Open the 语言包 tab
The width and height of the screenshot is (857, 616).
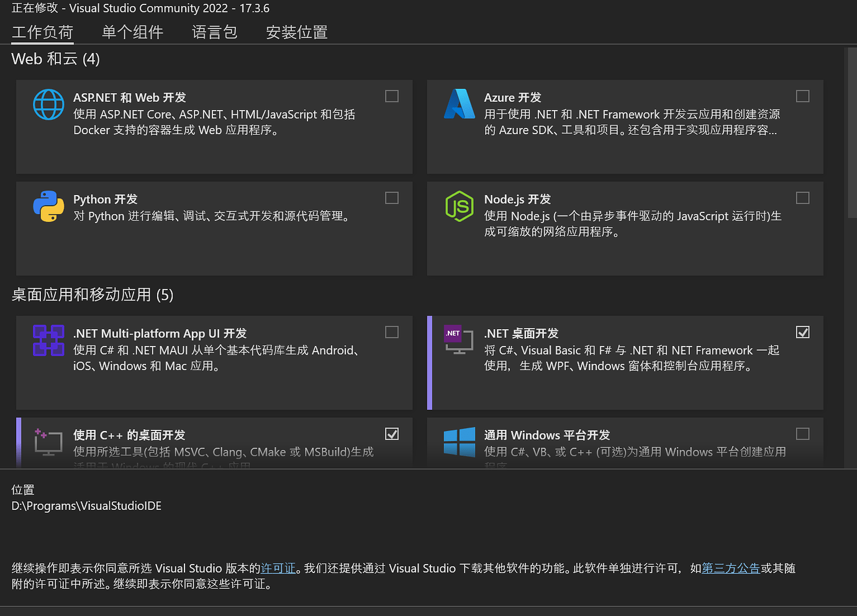pyautogui.click(x=214, y=32)
